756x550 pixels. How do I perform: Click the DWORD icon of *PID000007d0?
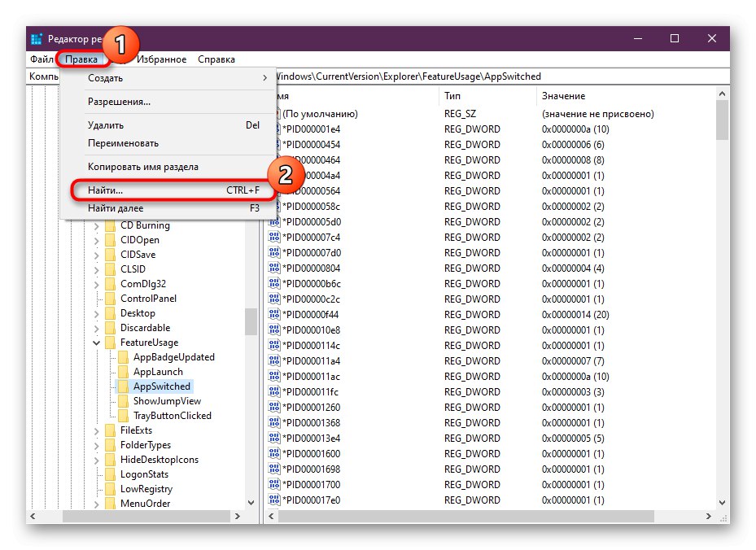tap(274, 252)
